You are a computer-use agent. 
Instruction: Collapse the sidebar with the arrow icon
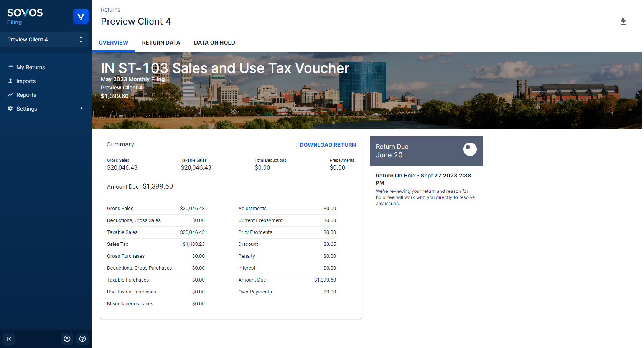tap(9, 339)
